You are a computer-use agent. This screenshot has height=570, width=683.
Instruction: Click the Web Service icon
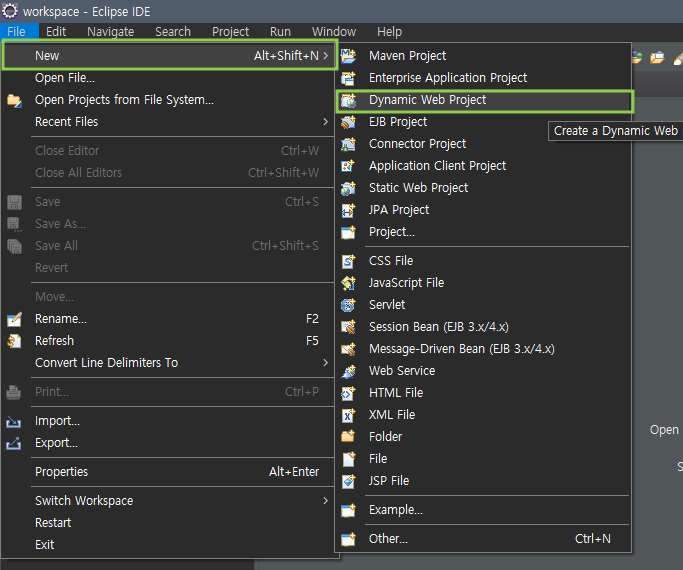(348, 371)
